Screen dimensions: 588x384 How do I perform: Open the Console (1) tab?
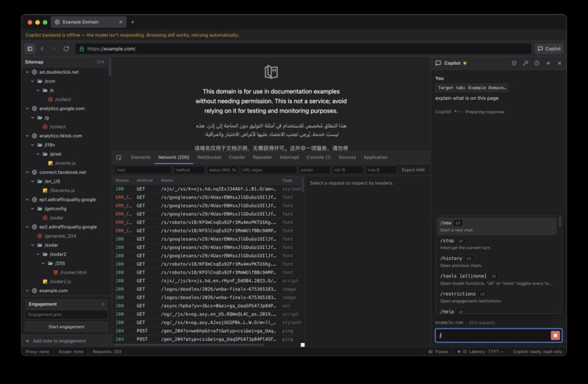pyautogui.click(x=318, y=157)
